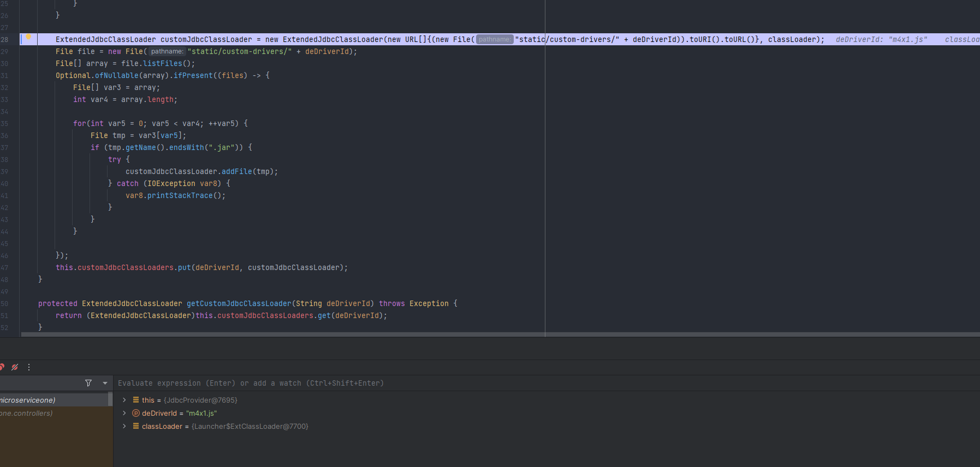Expand the 'this' variable node
Screen dimensions: 980x467
click(124, 400)
